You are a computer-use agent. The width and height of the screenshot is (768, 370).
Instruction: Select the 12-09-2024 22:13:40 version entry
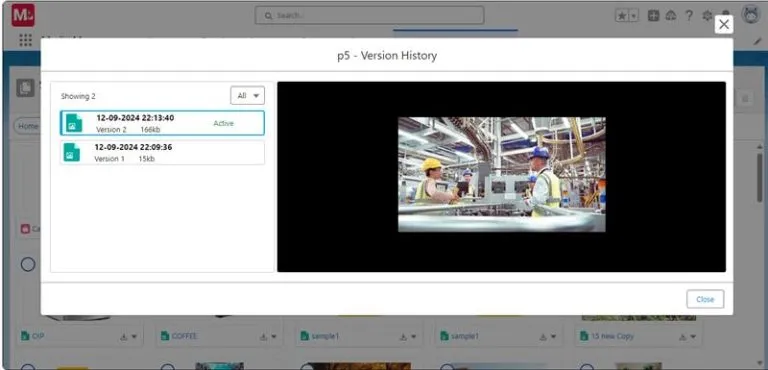162,123
